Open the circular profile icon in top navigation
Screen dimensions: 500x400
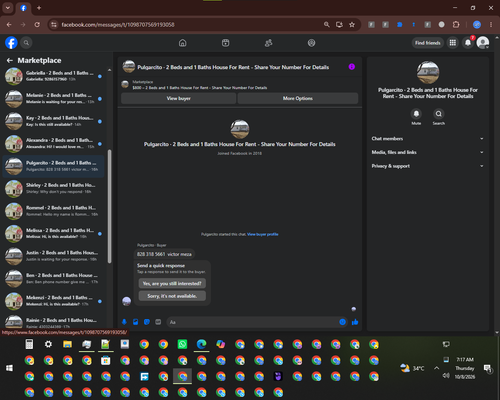[311, 43]
